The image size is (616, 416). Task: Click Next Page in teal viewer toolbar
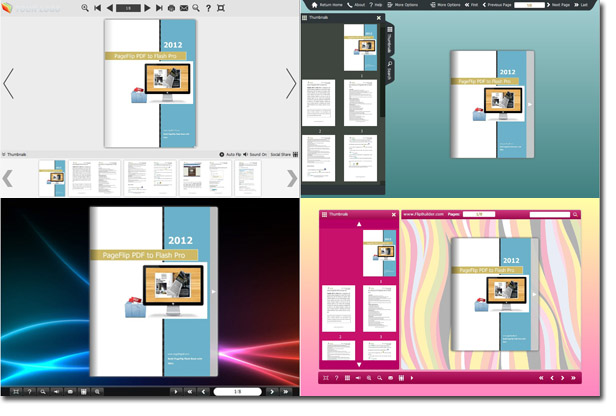[558, 5]
